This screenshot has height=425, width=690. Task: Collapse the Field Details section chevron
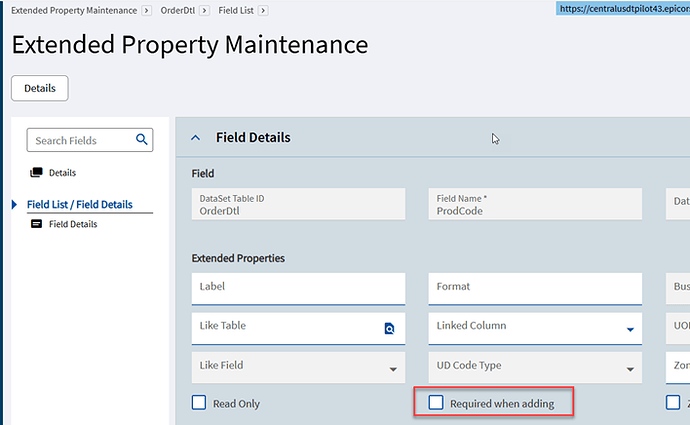195,138
